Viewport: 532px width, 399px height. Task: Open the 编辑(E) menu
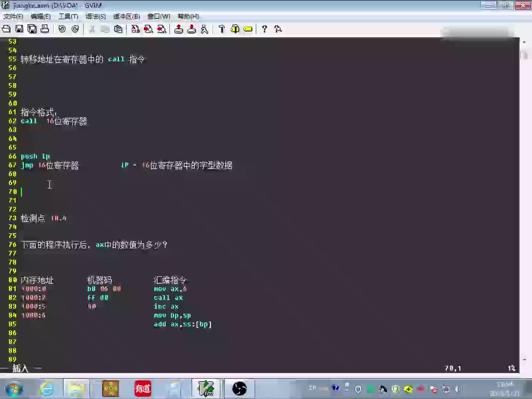pyautogui.click(x=41, y=17)
